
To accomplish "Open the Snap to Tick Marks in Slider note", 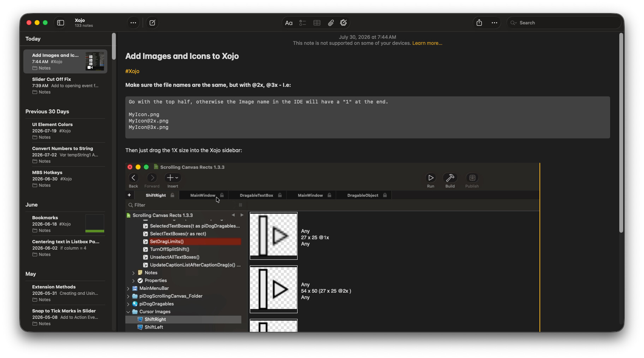I will coord(65,317).
